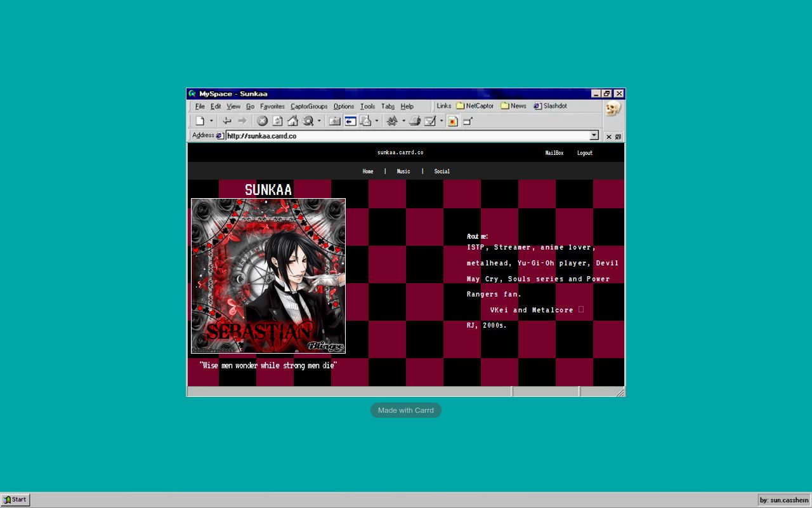The height and width of the screenshot is (508, 812).
Task: Click the history pages icon
Action: click(365, 121)
